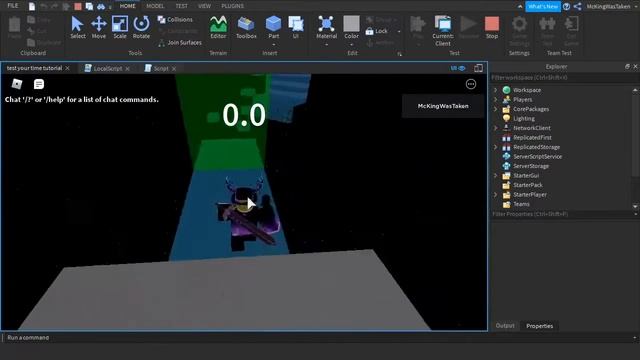Expand the ReplicatedStorage tree node
Viewport: 640px width, 360px height.
point(496,147)
